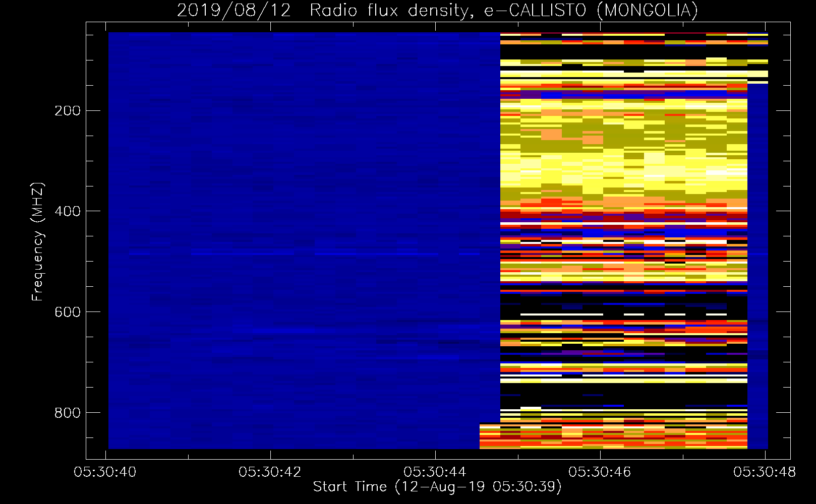Click the plot title "Radio flux density, e-CALLISTO (MONGOLIA)"
Image resolution: width=816 pixels, height=504 pixels.
pyautogui.click(x=503, y=11)
